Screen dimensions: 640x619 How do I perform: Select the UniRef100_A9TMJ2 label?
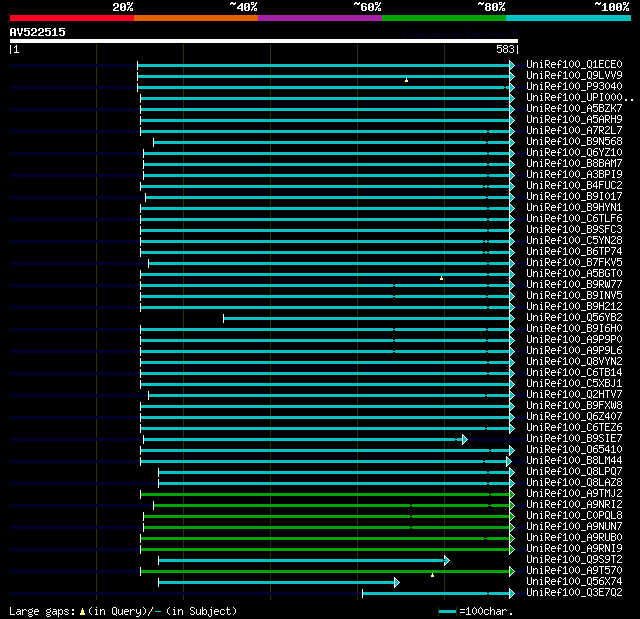(574, 494)
